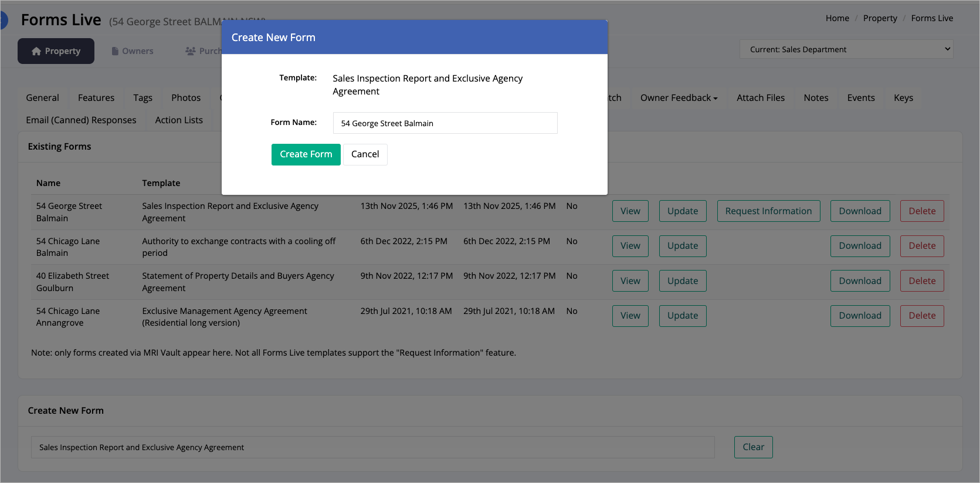Update the 40 Elizabeth Street Goulburn form

683,281
